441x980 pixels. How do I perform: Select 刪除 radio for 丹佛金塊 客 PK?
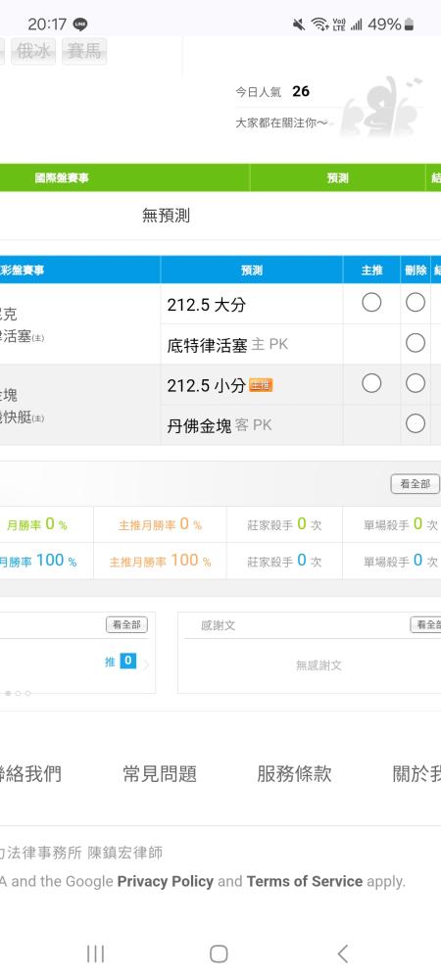tap(416, 423)
